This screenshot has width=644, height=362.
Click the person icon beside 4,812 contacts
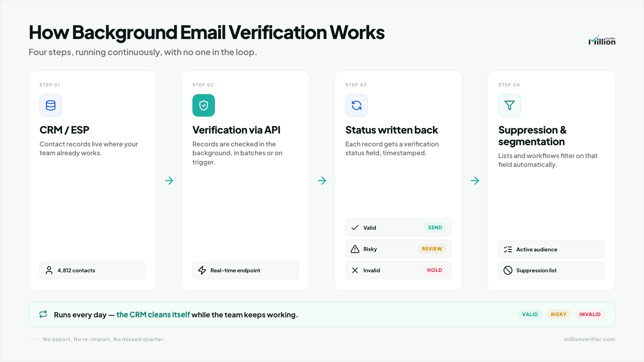point(49,270)
